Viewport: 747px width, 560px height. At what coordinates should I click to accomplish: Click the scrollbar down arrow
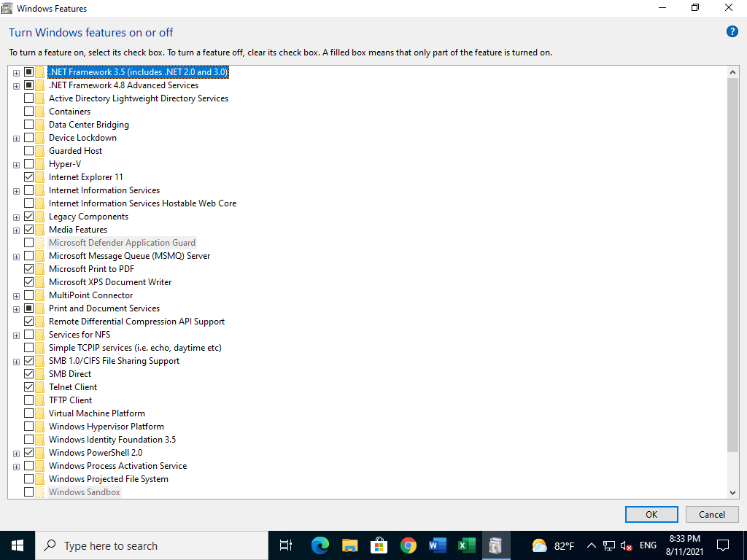pyautogui.click(x=732, y=493)
